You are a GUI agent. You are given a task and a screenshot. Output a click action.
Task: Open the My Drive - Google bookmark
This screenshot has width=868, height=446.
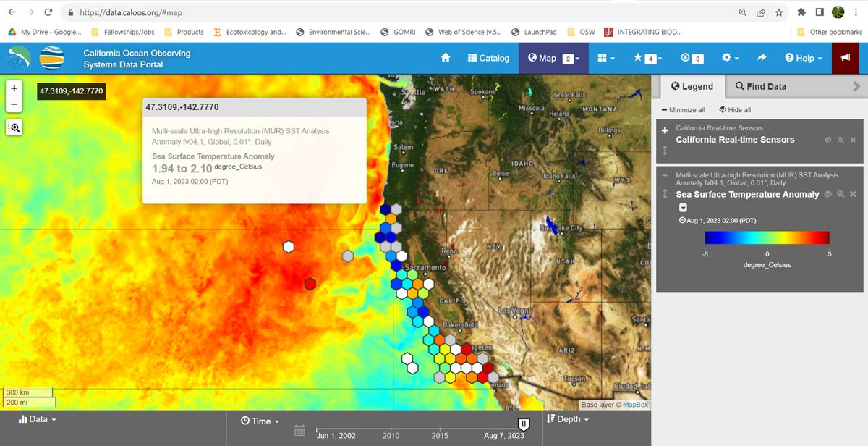45,32
